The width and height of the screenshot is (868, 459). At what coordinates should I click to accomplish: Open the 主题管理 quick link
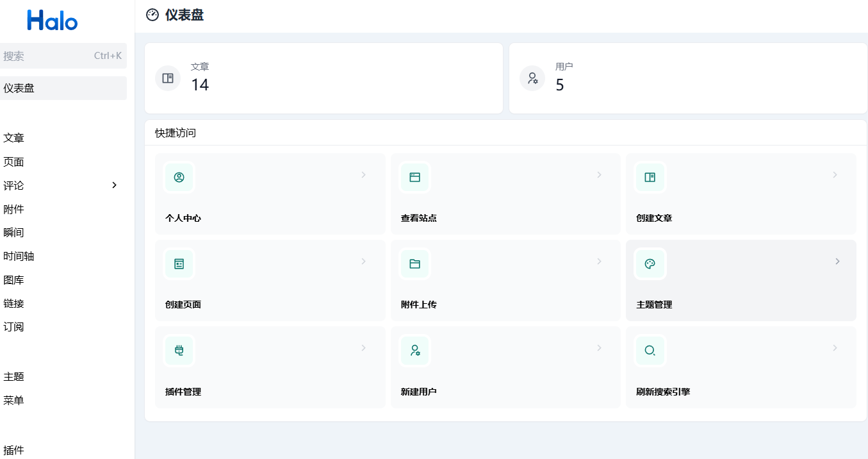click(x=741, y=280)
